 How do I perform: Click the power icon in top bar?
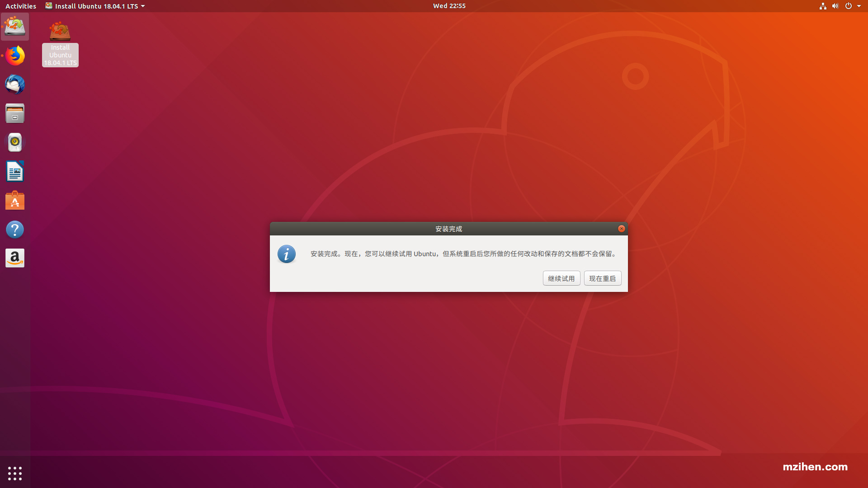848,6
